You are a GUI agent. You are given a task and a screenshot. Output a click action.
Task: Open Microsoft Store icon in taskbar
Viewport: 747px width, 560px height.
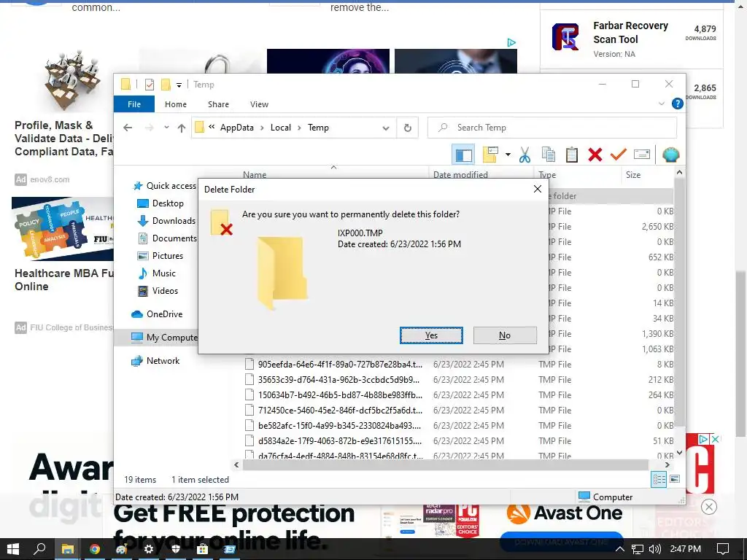pyautogui.click(x=203, y=550)
